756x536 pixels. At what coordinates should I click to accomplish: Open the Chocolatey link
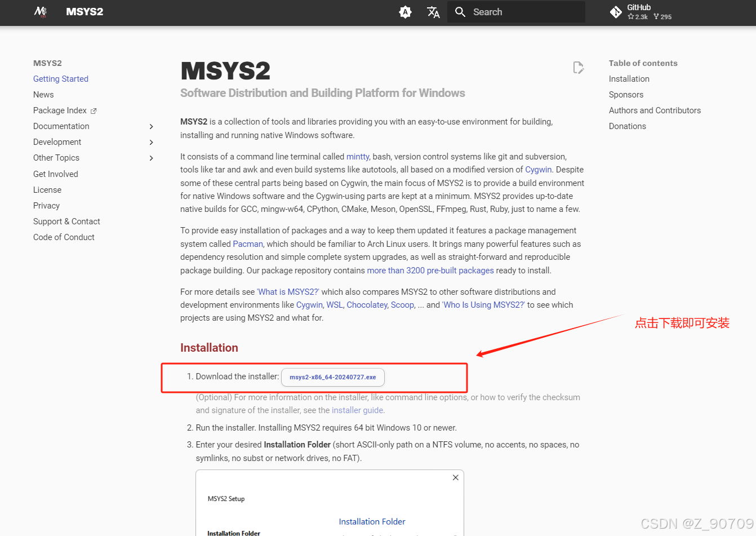(x=367, y=305)
